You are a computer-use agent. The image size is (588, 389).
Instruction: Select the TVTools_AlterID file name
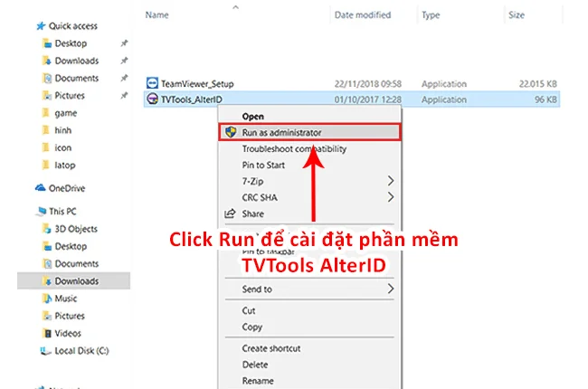tap(192, 100)
